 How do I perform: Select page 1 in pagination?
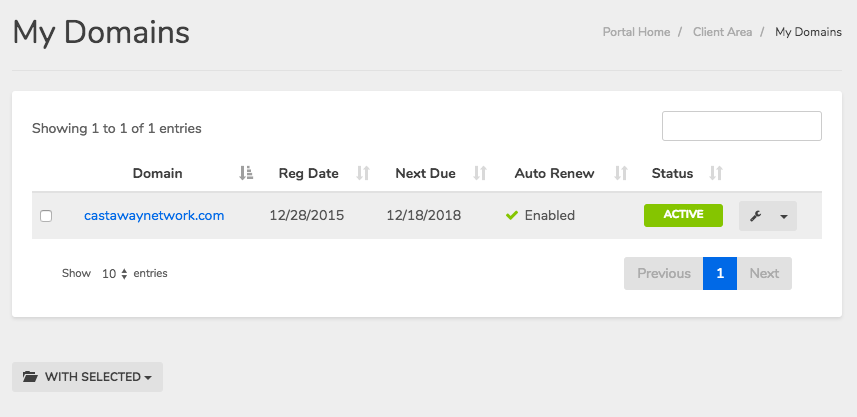pyautogui.click(x=719, y=273)
